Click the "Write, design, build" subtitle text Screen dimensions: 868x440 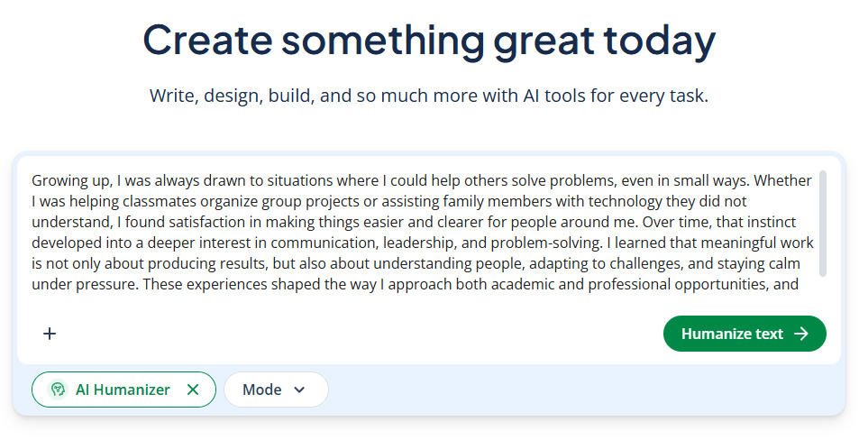tap(429, 96)
